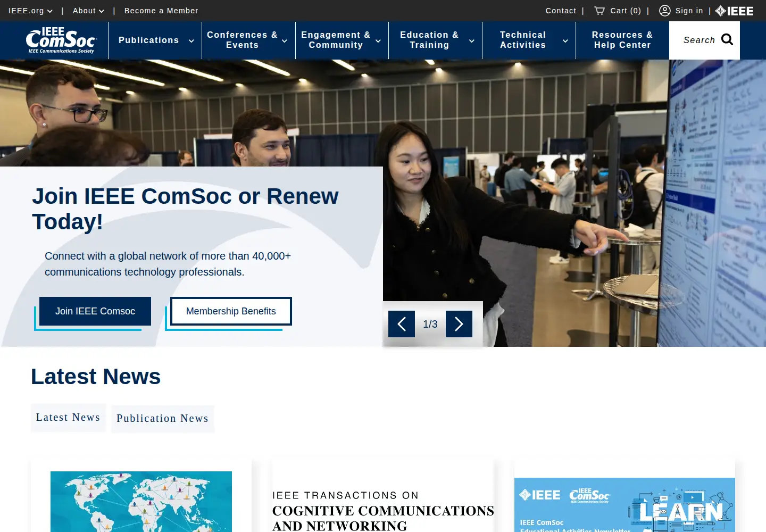Click the IEEE ComSoc logo

[x=61, y=40]
